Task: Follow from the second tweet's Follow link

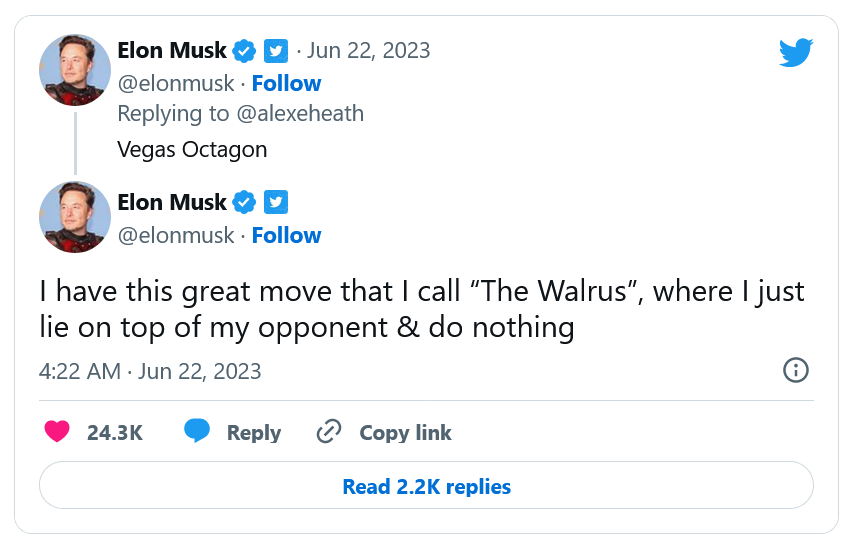Action: tap(286, 235)
